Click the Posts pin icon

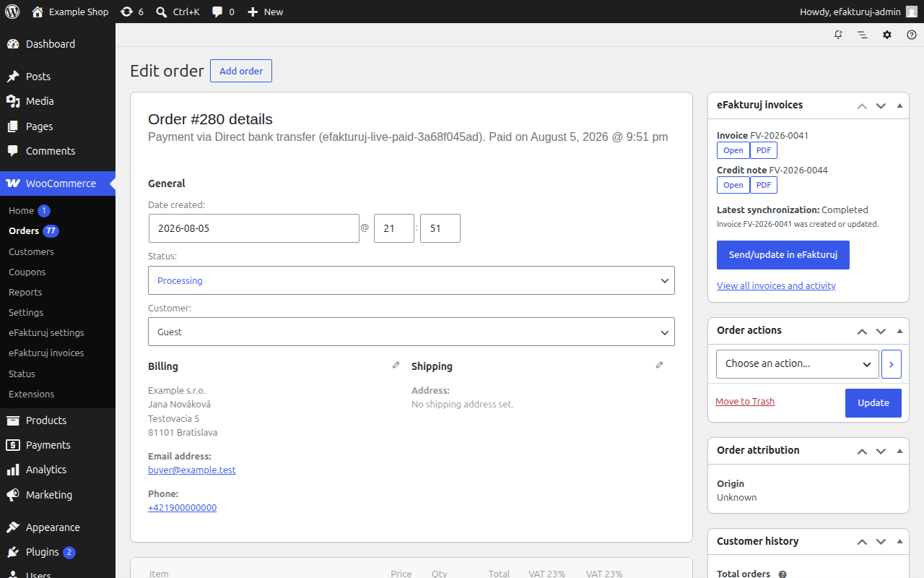(13, 77)
